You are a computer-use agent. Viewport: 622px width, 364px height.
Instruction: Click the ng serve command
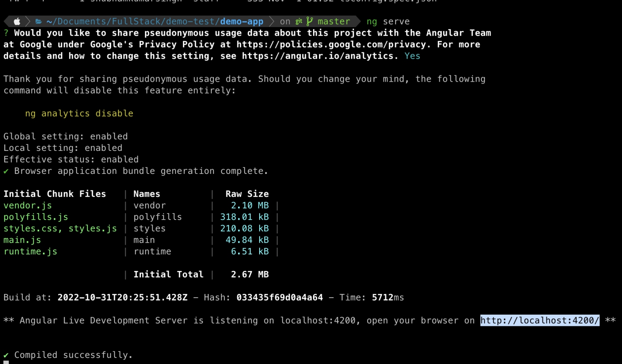click(x=388, y=21)
